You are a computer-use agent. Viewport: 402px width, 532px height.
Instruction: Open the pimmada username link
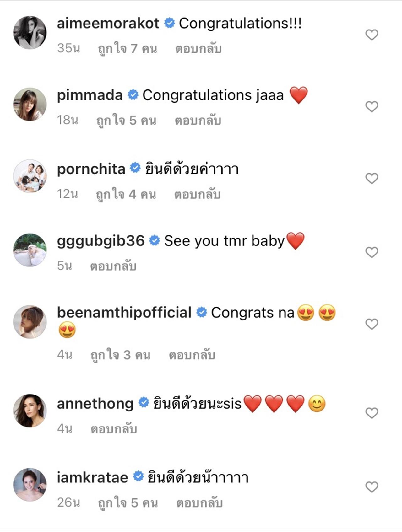coord(90,95)
